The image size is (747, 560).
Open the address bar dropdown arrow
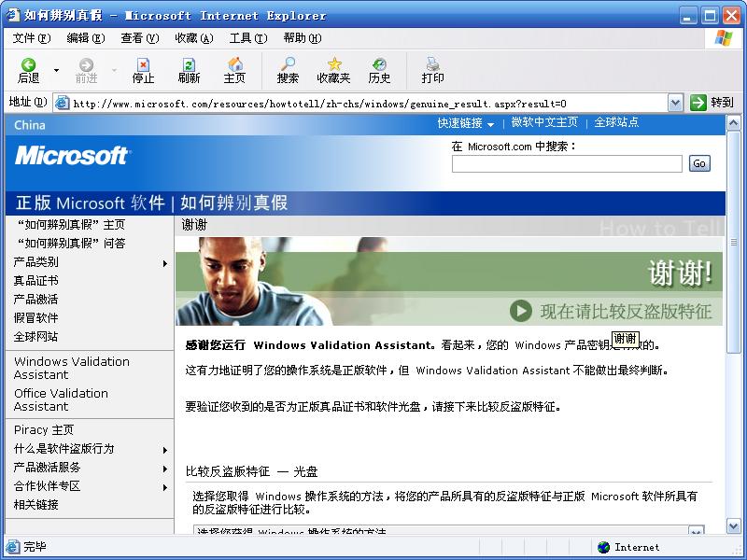675,103
